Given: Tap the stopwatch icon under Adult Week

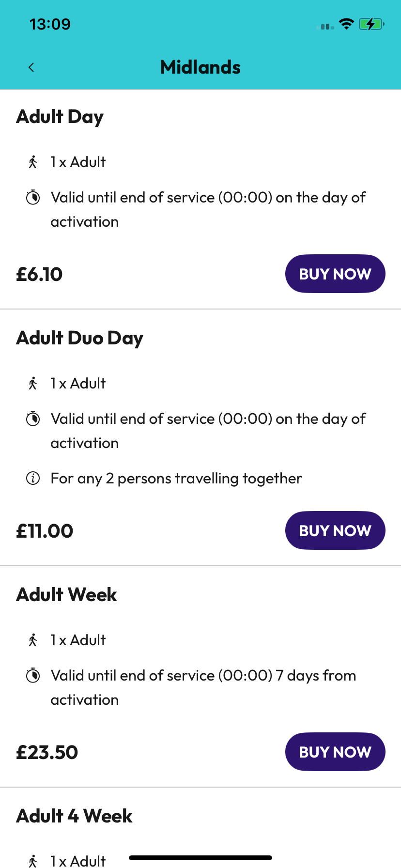Looking at the screenshot, I should [x=33, y=675].
